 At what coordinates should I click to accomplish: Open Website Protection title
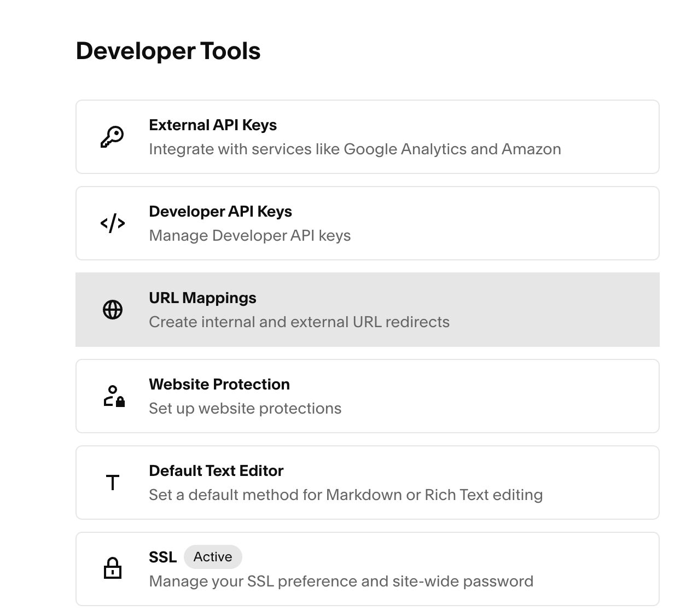(x=219, y=385)
